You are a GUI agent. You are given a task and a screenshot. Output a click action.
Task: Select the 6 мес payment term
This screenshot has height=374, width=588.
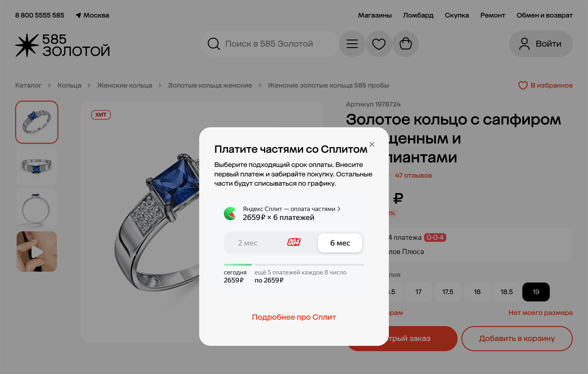click(340, 243)
